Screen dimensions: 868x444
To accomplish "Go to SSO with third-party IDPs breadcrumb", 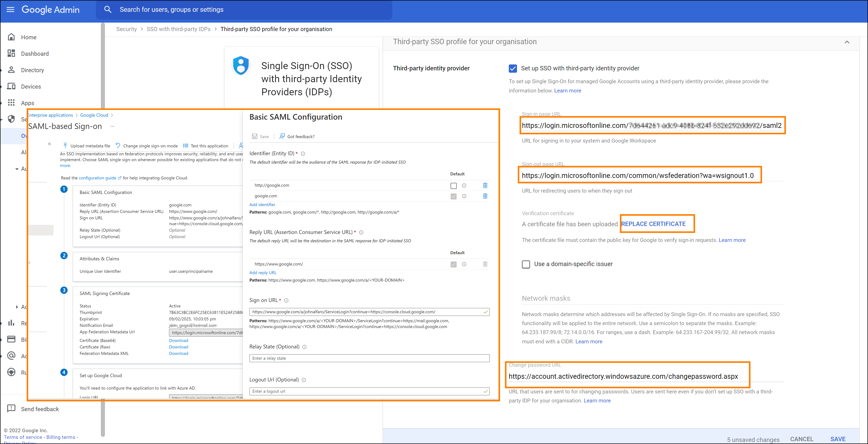I will [x=178, y=29].
